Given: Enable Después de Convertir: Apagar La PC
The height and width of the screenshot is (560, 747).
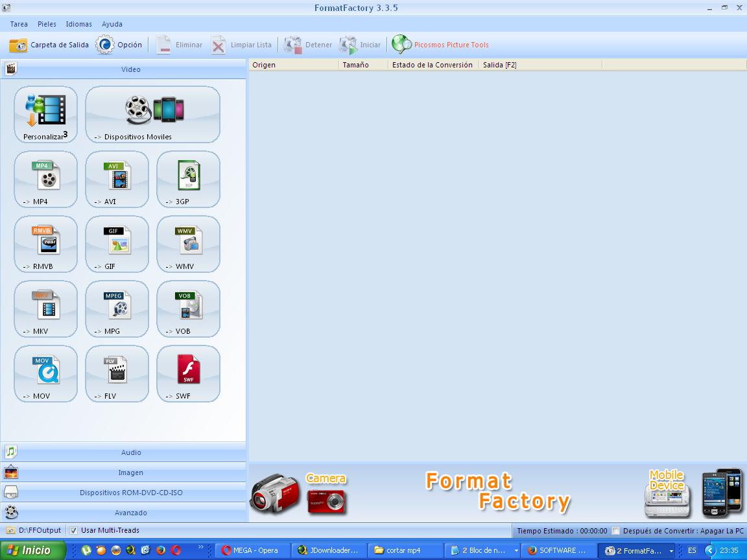Looking at the screenshot, I should click(616, 530).
